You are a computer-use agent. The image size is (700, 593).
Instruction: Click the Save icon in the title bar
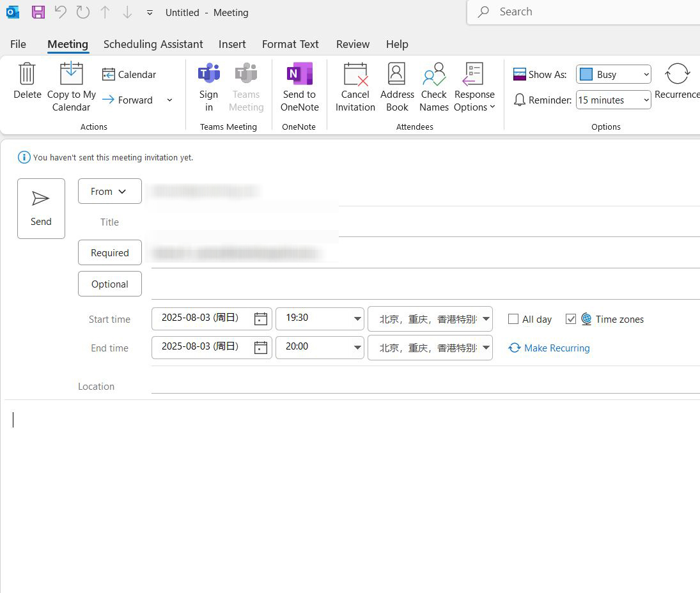point(38,12)
